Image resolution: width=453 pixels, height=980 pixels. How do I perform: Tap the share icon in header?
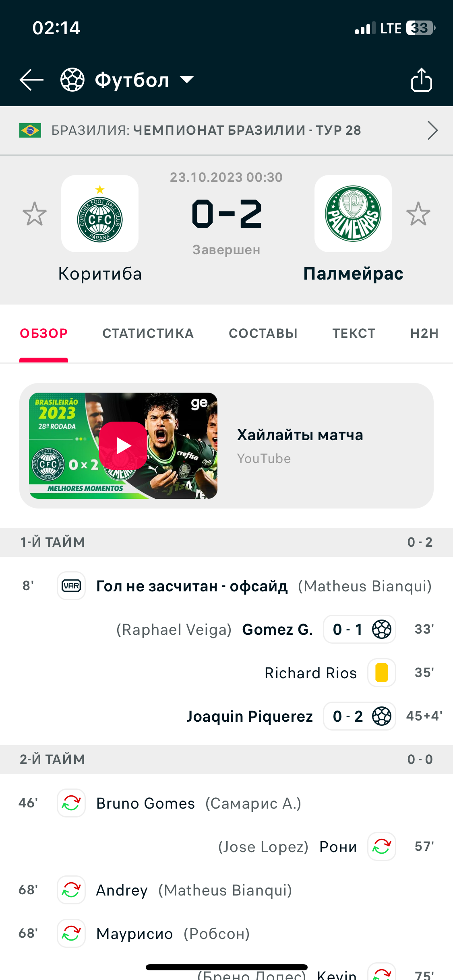pos(421,80)
